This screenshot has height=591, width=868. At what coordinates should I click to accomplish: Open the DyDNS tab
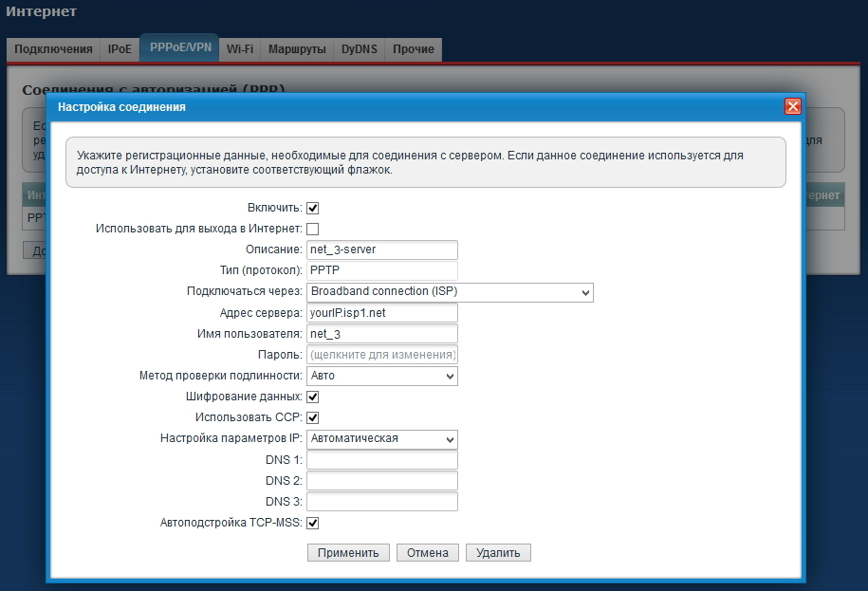[360, 49]
